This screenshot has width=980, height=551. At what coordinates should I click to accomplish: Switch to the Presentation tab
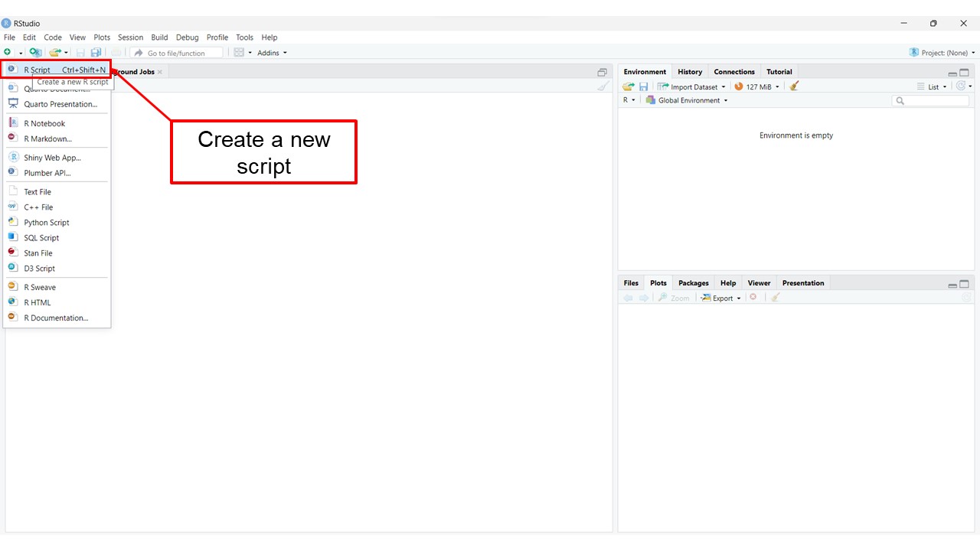coord(803,283)
